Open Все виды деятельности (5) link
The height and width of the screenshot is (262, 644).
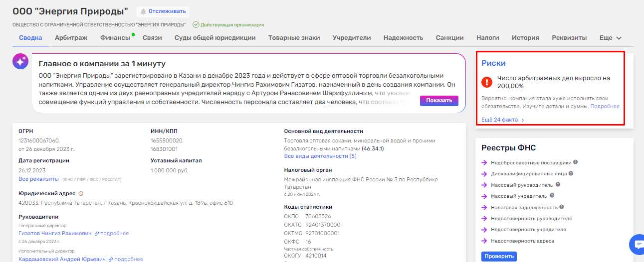[x=320, y=156]
